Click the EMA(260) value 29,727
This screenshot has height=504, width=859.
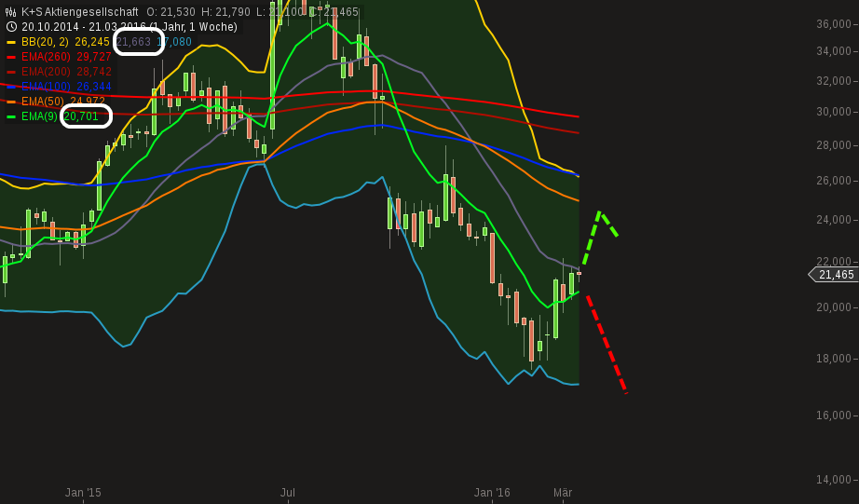(94, 57)
